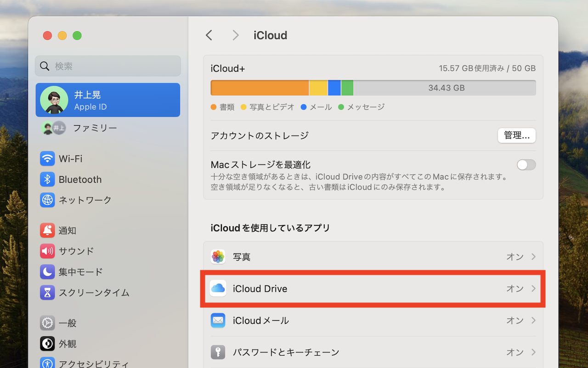
Task: Select サウンド in sidebar
Action: pyautogui.click(x=108, y=251)
